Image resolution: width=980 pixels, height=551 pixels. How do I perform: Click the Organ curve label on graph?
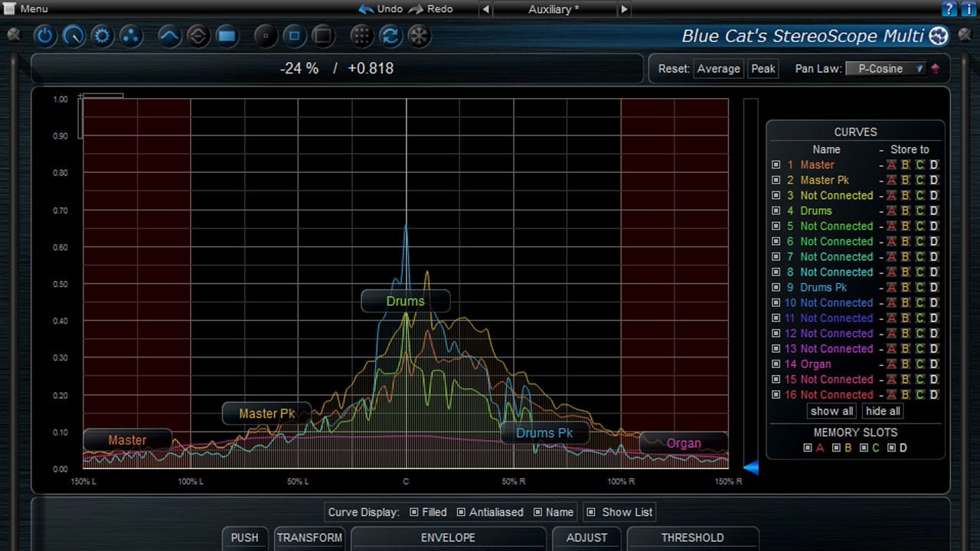684,442
